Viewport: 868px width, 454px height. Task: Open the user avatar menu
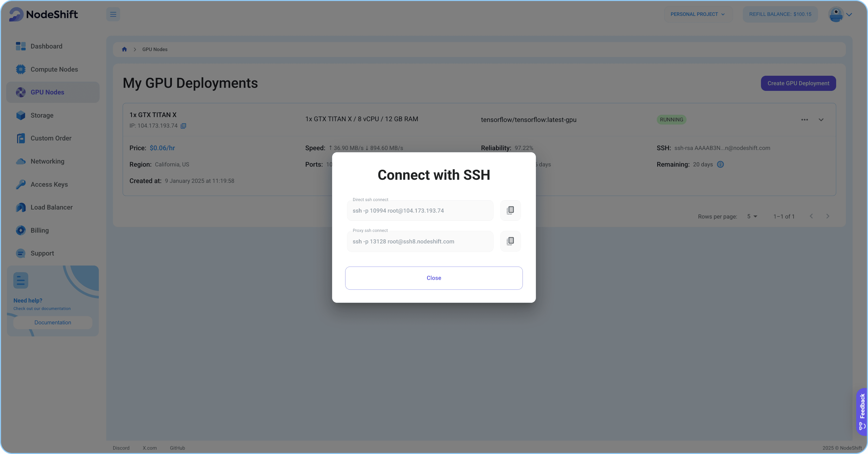pyautogui.click(x=836, y=14)
